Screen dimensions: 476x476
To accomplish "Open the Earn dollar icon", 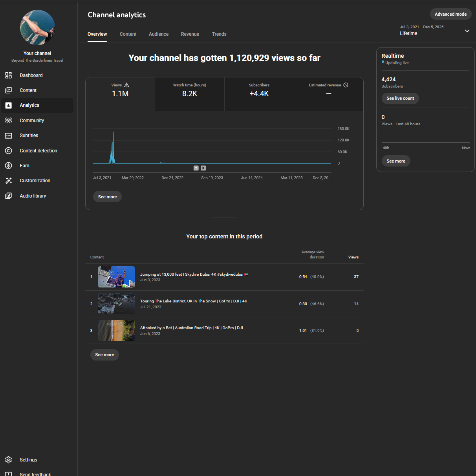I will [x=8, y=166].
